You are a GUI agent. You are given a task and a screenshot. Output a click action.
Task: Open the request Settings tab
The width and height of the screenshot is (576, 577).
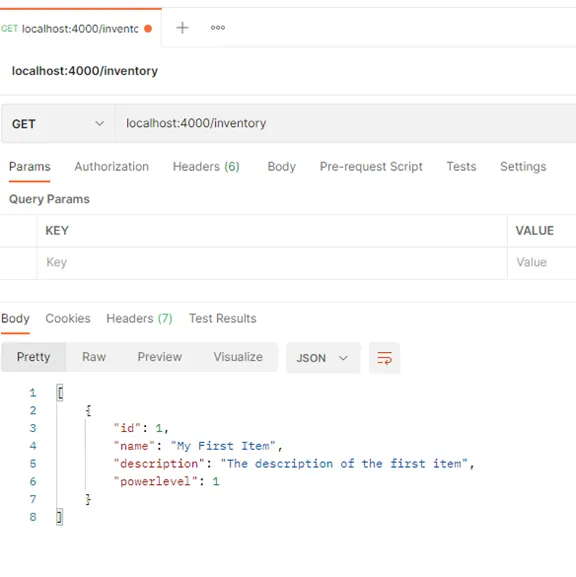click(x=523, y=167)
